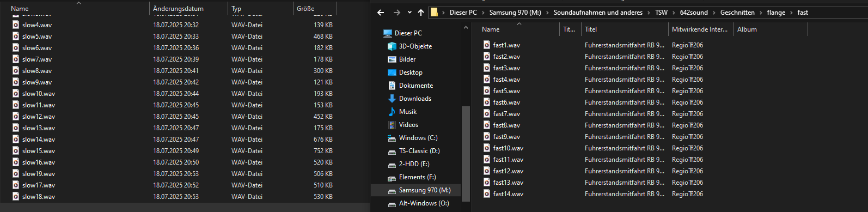
Task: Expand the chevron after TSW breadcrumb
Action: pyautogui.click(x=674, y=13)
